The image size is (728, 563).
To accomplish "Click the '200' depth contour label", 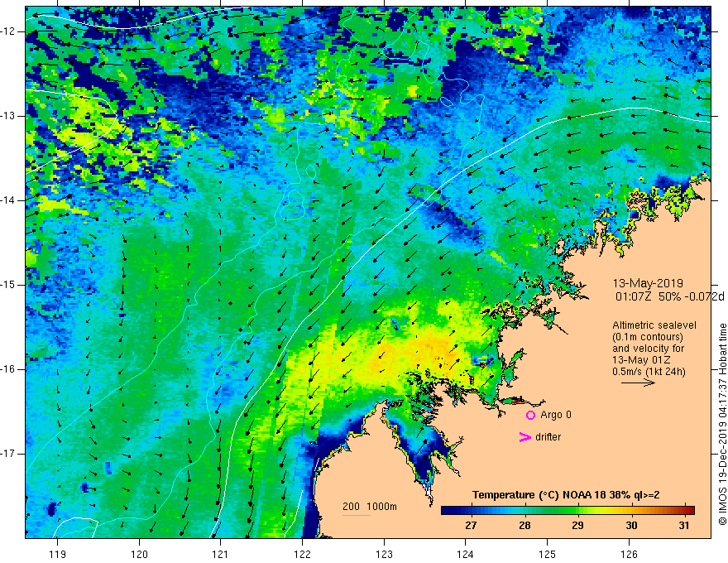I will click(351, 507).
